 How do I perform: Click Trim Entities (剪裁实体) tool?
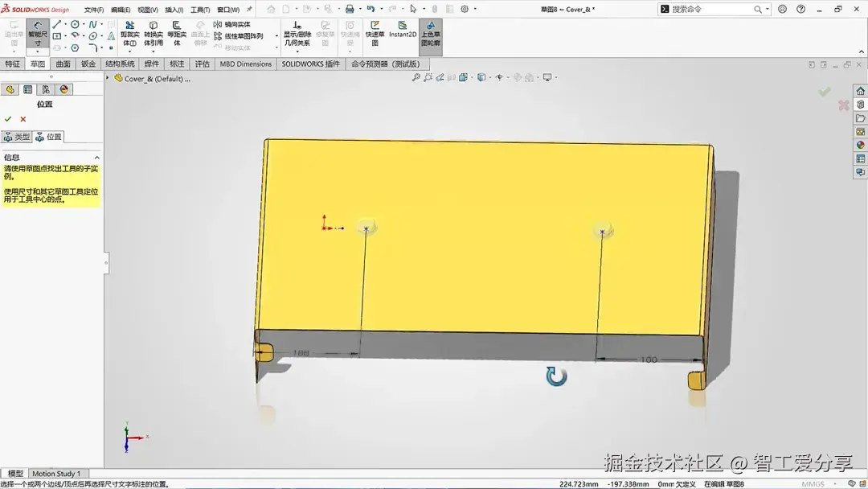coord(129,34)
